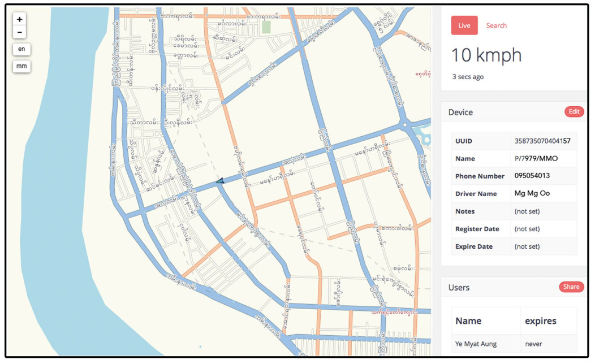Click the 10 kmph speed readout
The height and width of the screenshot is (364, 595).
[x=485, y=55]
